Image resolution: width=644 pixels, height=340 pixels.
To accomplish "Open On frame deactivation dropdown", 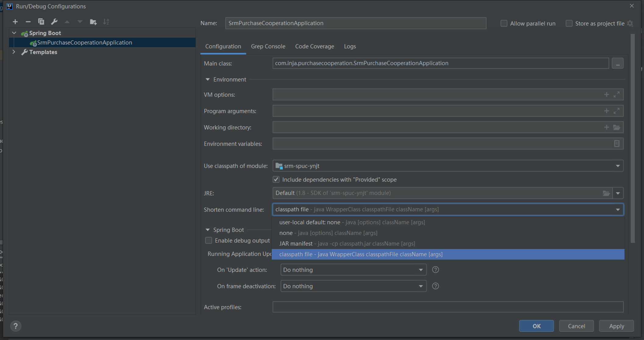I will [x=353, y=286].
